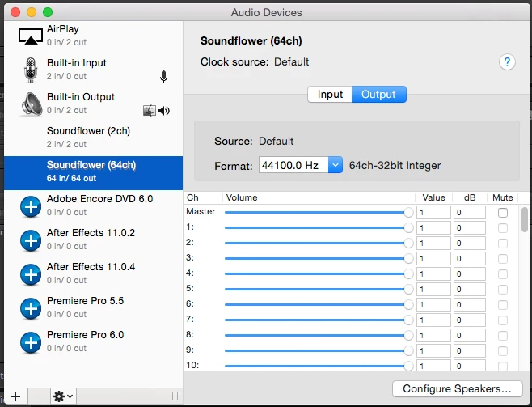This screenshot has width=532, height=407.
Task: Click the channel 7 volume slider knob
Action: pyautogui.click(x=408, y=320)
